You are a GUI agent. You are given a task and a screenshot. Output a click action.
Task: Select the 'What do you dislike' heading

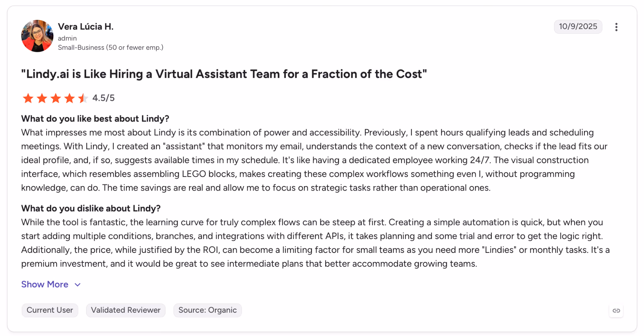(91, 208)
